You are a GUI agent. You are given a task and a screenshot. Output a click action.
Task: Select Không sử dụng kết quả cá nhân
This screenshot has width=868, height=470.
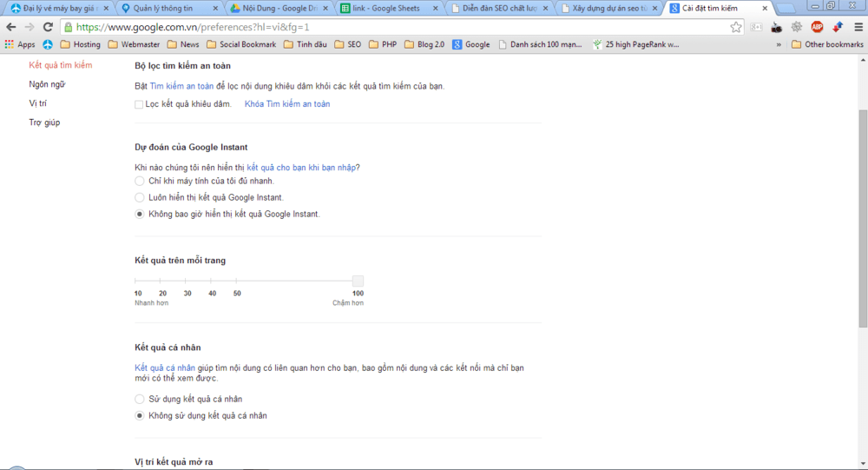[x=140, y=415]
